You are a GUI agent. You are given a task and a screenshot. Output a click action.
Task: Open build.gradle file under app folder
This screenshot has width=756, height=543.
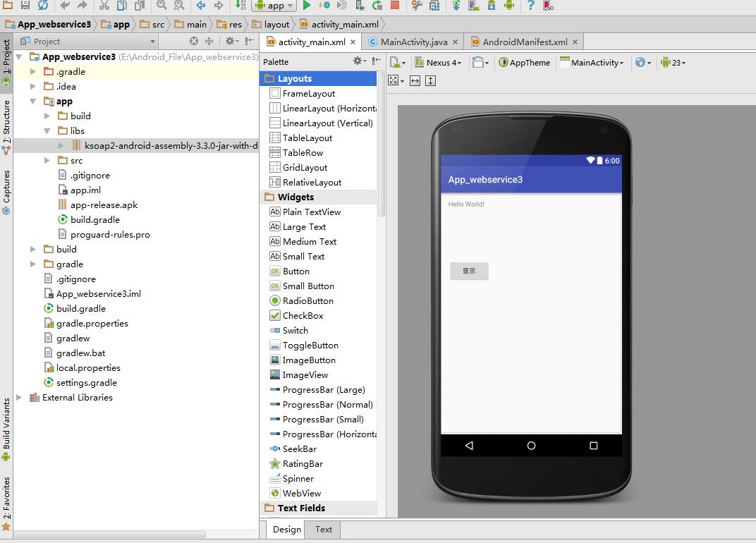coord(94,220)
